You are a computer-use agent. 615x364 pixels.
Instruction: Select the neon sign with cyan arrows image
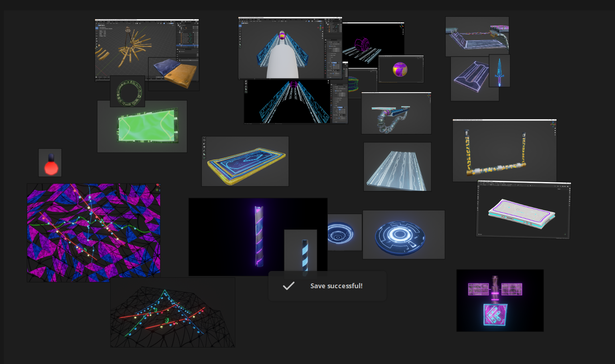click(x=500, y=301)
